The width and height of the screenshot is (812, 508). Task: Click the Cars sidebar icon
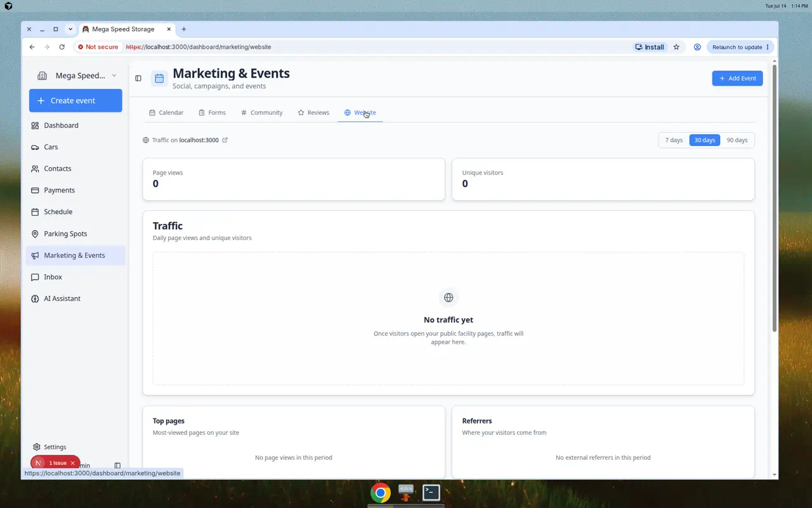pyautogui.click(x=35, y=147)
